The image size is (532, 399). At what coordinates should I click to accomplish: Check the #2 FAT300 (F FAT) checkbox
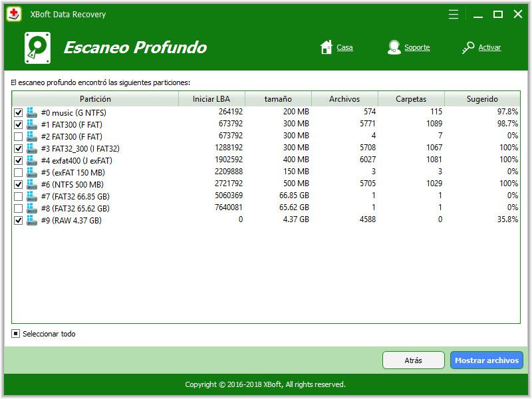(x=19, y=137)
